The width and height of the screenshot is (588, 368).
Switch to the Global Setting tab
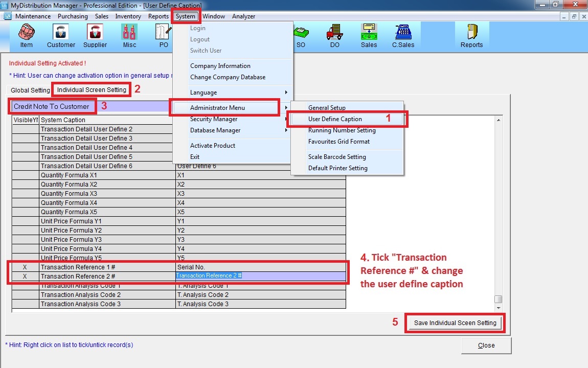point(30,90)
